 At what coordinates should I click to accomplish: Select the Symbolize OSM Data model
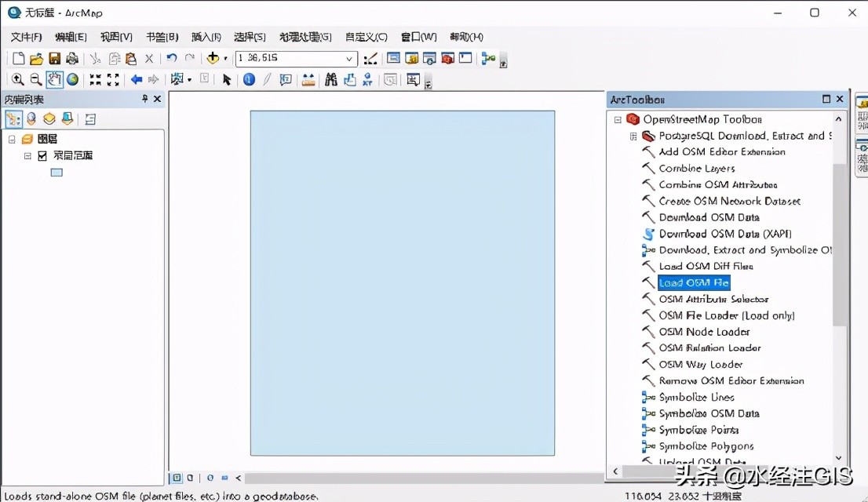click(709, 413)
